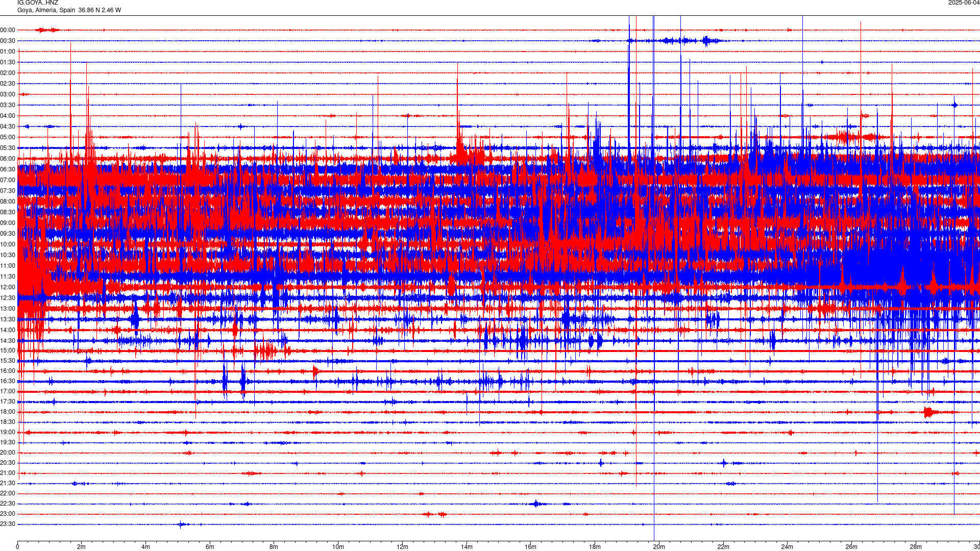
Task: Click the 24m mark on the time axis
Action: tap(787, 547)
